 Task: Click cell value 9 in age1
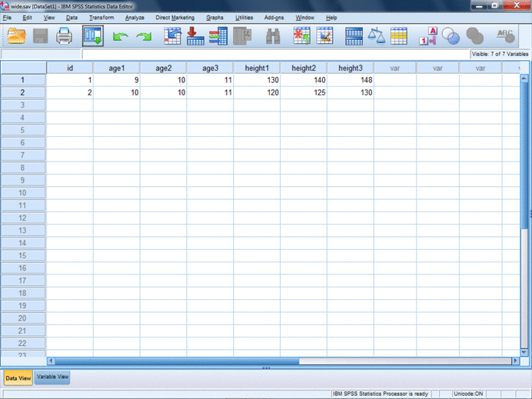(x=117, y=80)
